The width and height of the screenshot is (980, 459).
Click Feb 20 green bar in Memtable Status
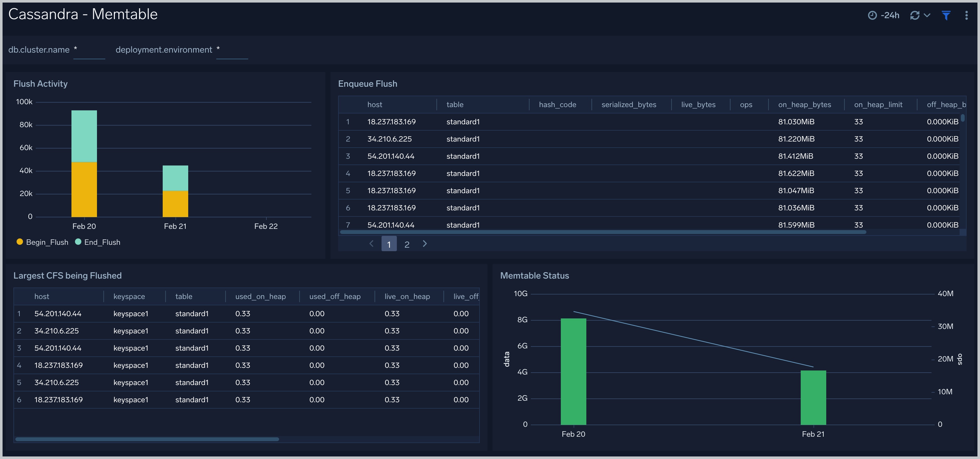tap(573, 372)
